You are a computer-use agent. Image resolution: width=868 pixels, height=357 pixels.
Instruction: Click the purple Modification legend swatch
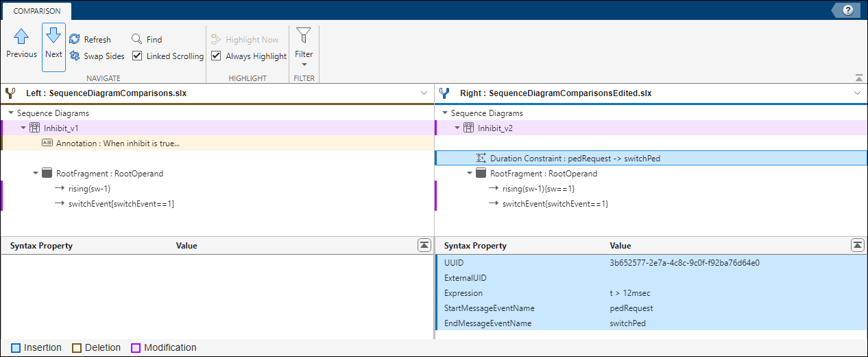[x=136, y=348]
